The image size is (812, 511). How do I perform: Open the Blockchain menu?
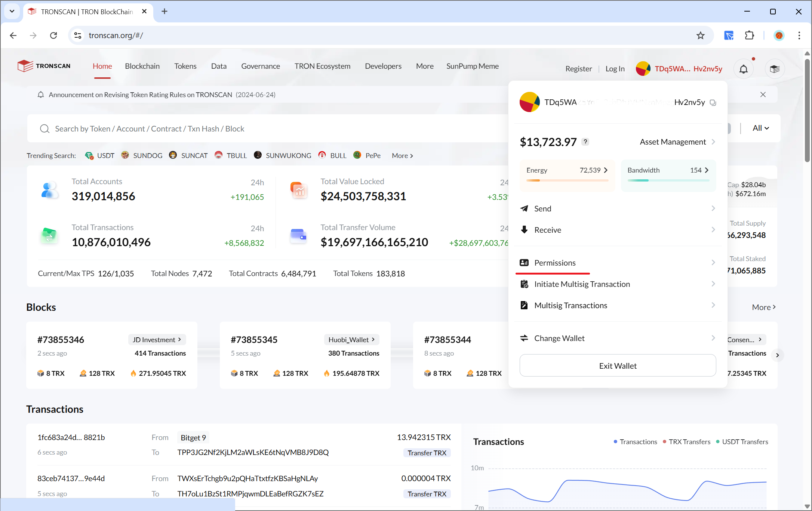[x=142, y=66]
